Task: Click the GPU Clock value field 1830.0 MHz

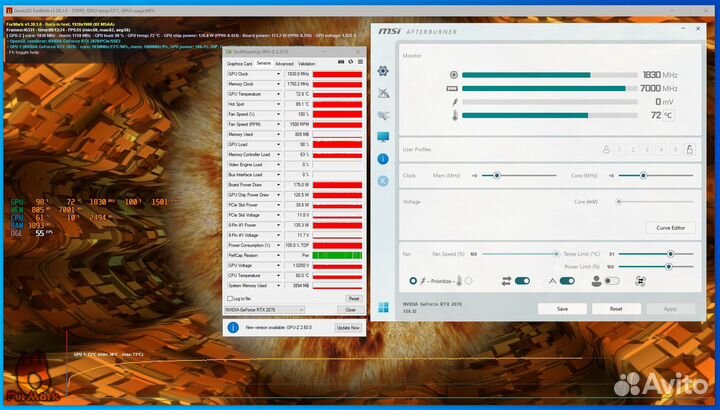Action: click(297, 74)
